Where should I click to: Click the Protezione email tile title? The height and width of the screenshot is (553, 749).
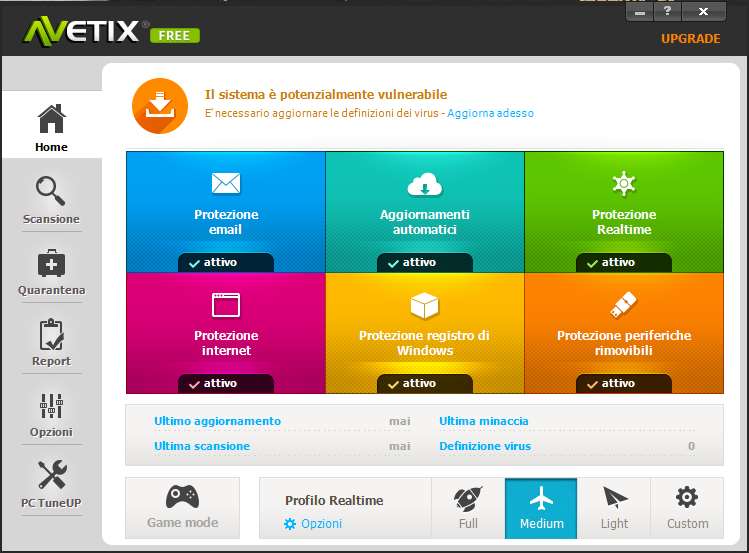226,222
